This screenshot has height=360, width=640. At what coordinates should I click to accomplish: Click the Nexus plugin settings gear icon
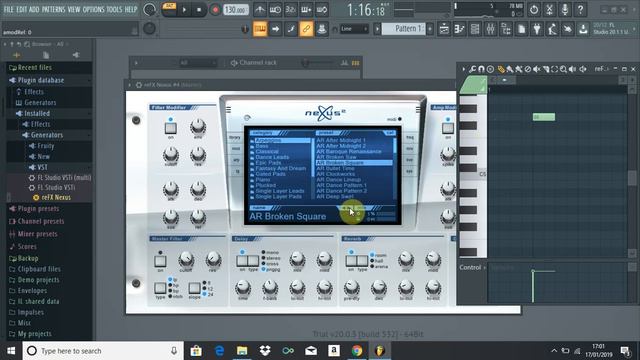coord(139,85)
